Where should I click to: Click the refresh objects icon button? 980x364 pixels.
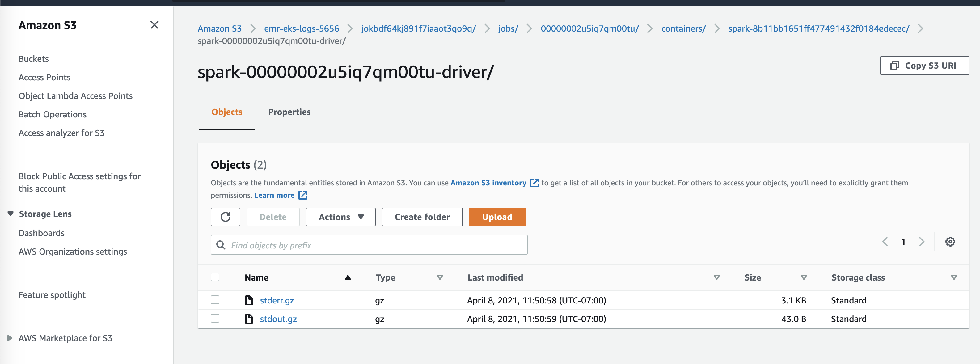pyautogui.click(x=225, y=217)
